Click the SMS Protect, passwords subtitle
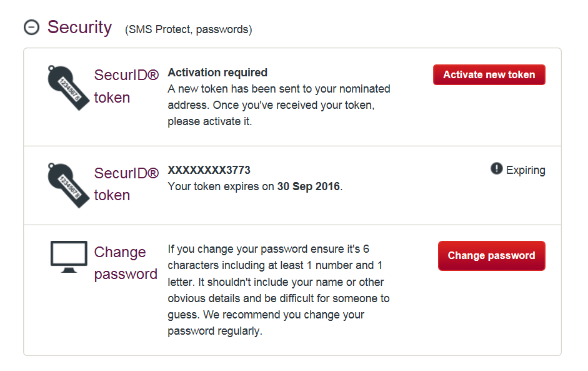Viewport: 588px width, 371px height. (x=189, y=29)
